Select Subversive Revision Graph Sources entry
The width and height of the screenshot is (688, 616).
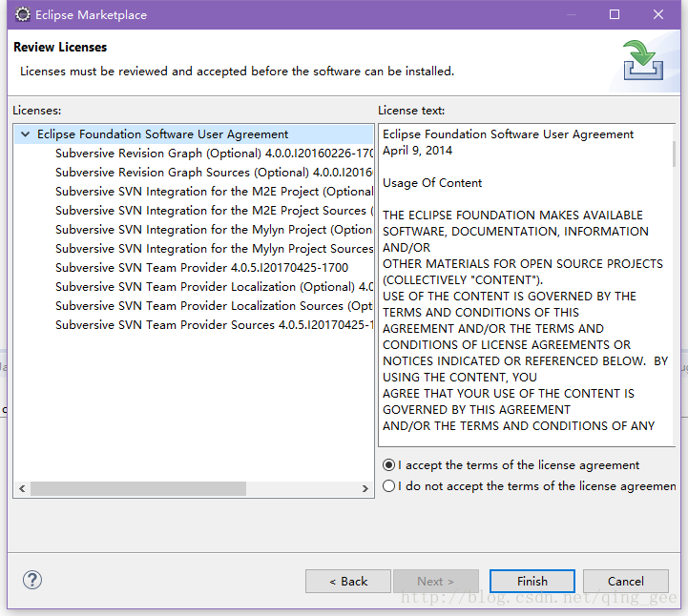[214, 173]
